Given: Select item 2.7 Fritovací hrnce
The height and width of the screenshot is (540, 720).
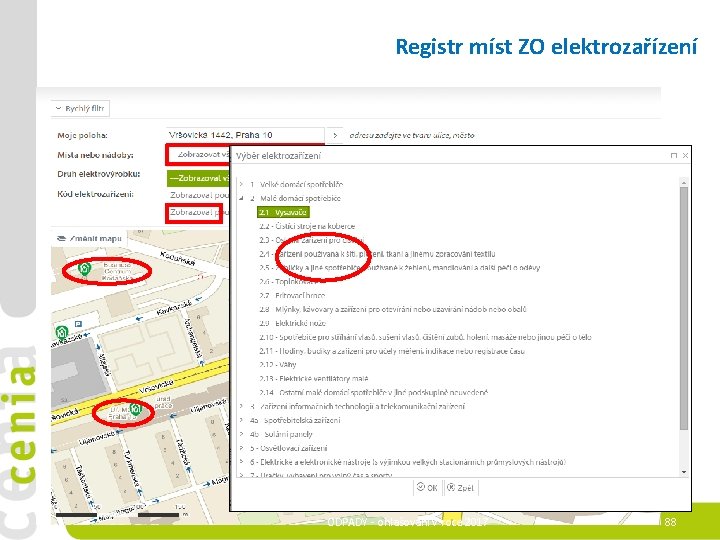Looking at the screenshot, I should coord(292,295).
